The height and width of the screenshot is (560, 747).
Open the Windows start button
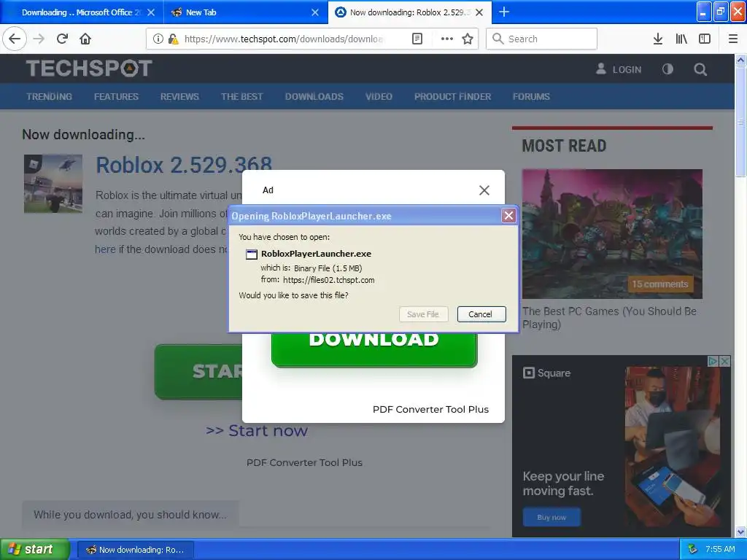(x=34, y=550)
